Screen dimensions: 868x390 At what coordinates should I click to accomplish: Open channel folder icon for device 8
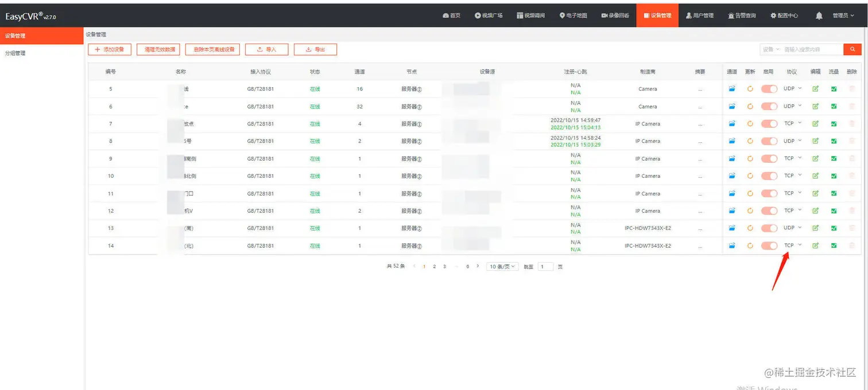[732, 141]
